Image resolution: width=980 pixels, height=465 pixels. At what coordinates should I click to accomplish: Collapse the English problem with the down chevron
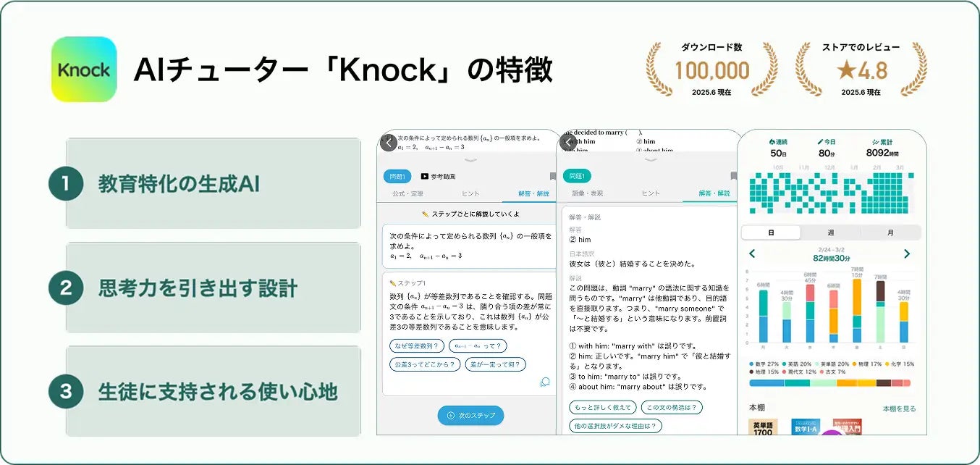650,160
